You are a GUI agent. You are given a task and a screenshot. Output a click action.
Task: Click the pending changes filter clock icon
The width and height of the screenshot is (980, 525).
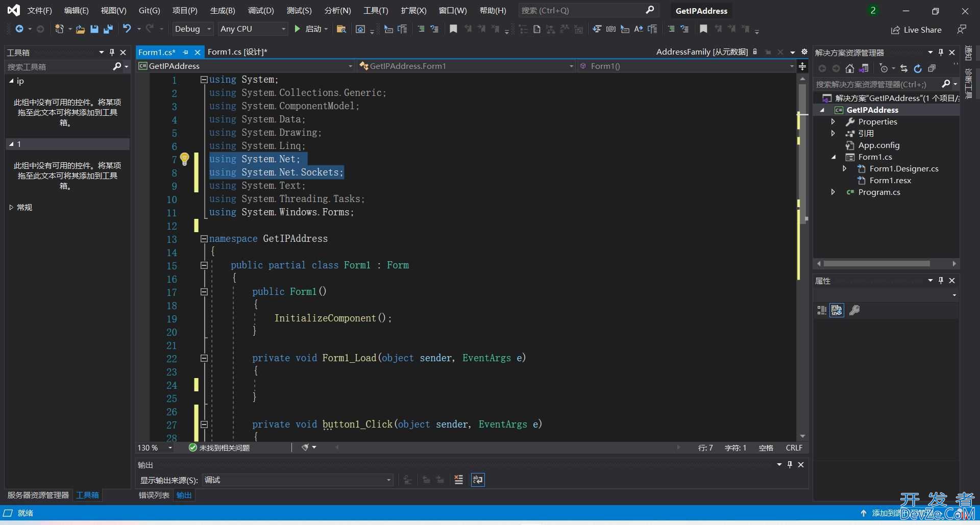click(x=884, y=68)
